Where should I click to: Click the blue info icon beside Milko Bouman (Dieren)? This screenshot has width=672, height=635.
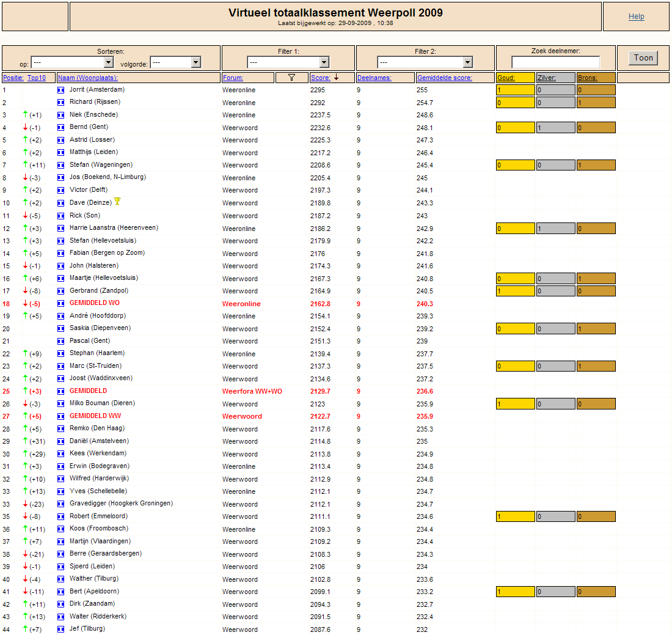(61, 404)
